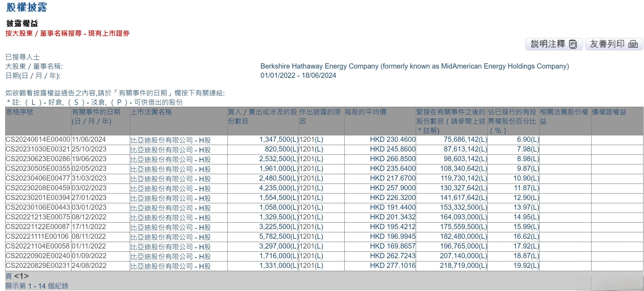This screenshot has width=644, height=291.
Task: Select serial number CS20230201E00394
Action: (38, 198)
